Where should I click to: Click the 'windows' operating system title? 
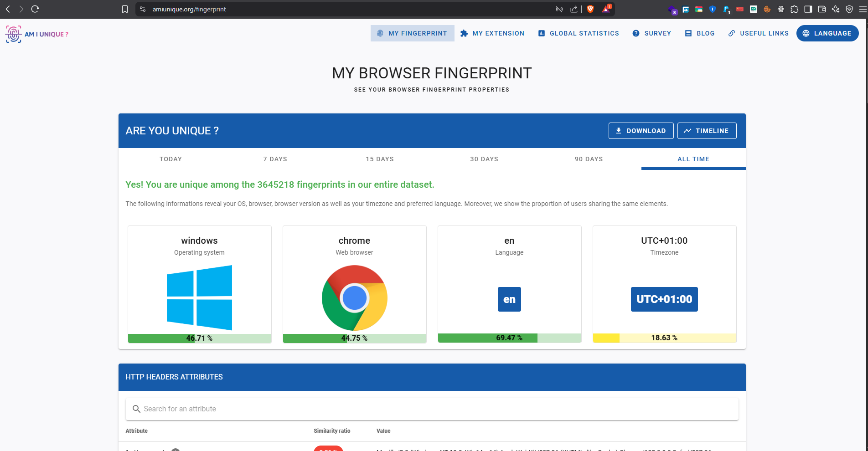199,241
